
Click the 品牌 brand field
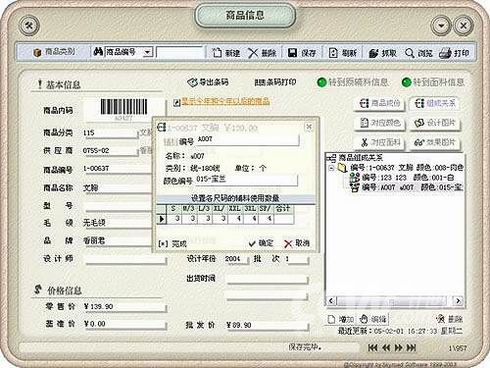point(117,241)
